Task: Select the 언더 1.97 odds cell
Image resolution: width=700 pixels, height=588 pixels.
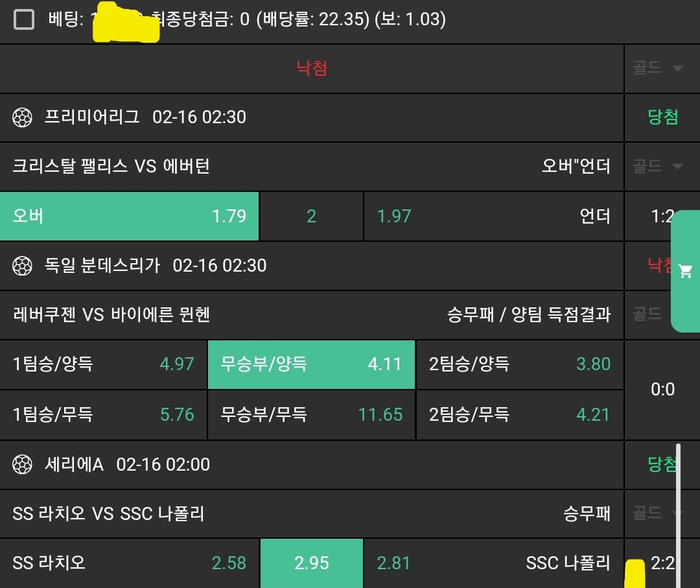Action: pos(493,217)
